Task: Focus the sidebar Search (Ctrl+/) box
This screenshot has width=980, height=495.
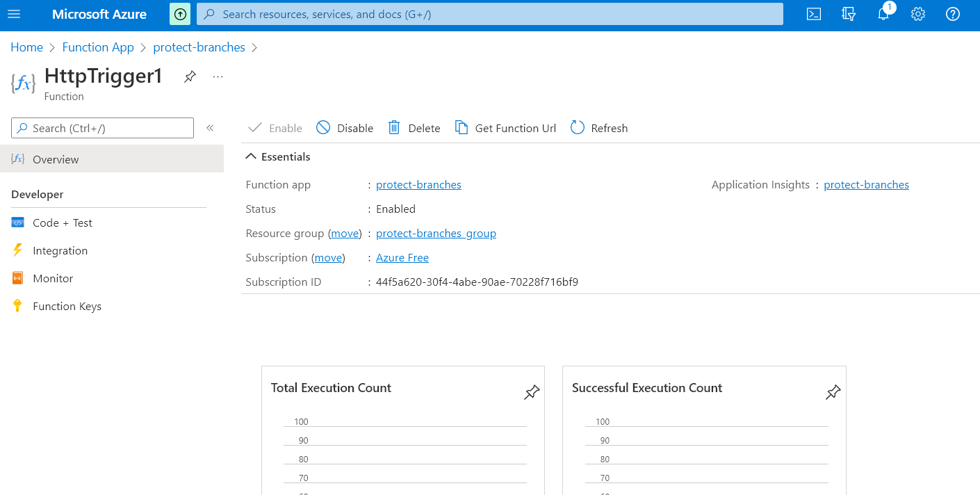Action: pyautogui.click(x=102, y=128)
